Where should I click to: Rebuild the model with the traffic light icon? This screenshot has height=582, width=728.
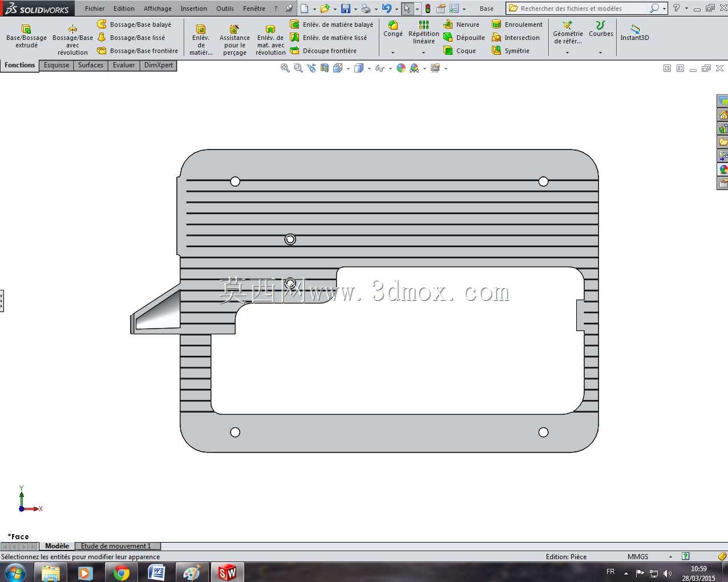pyautogui.click(x=428, y=9)
